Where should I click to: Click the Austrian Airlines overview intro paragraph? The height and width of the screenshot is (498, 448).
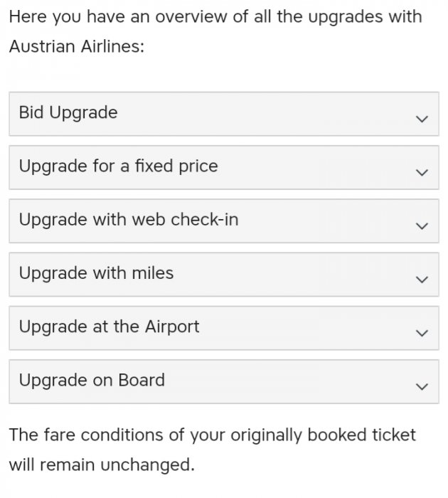[x=215, y=31]
